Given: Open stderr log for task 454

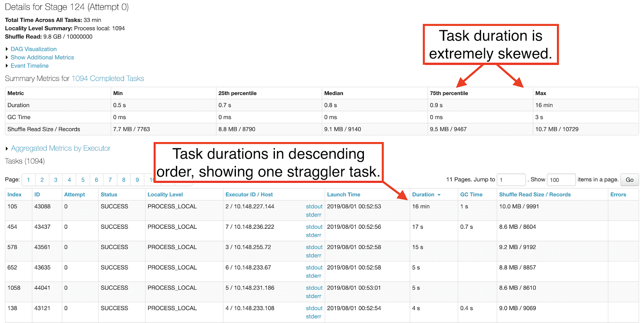Looking at the screenshot, I should coord(314,235).
